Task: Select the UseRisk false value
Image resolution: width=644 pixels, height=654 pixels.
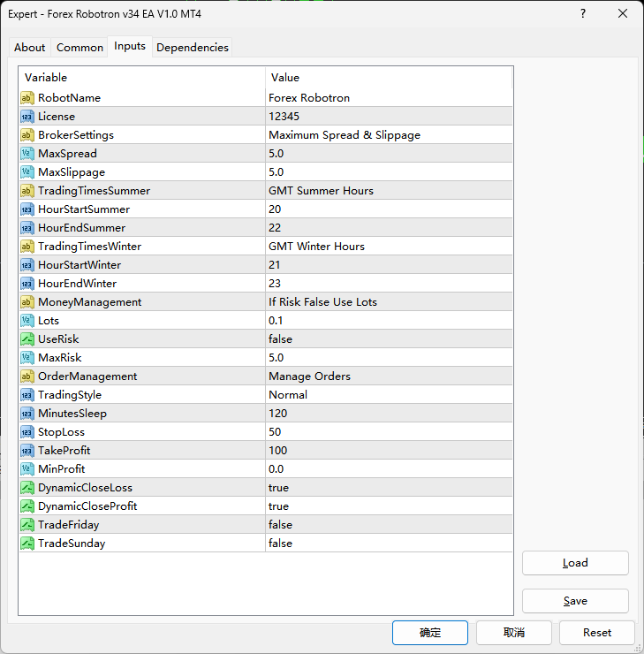Action: 389,339
